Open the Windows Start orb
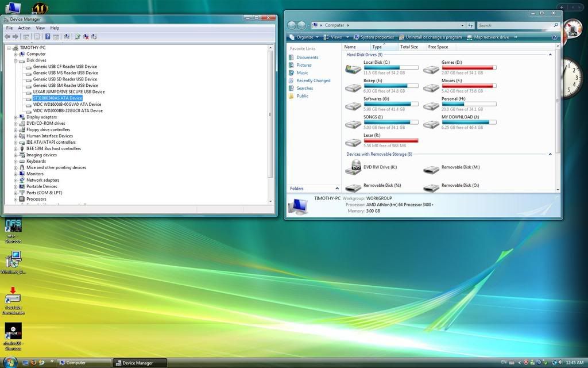Screen dimensions: 588x368 10,362
